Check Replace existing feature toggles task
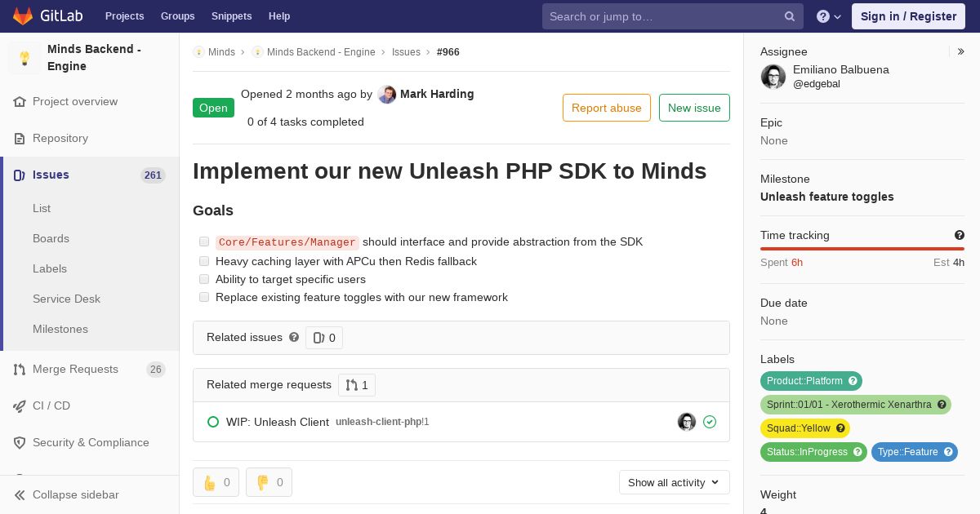This screenshot has height=514, width=980. tap(204, 297)
